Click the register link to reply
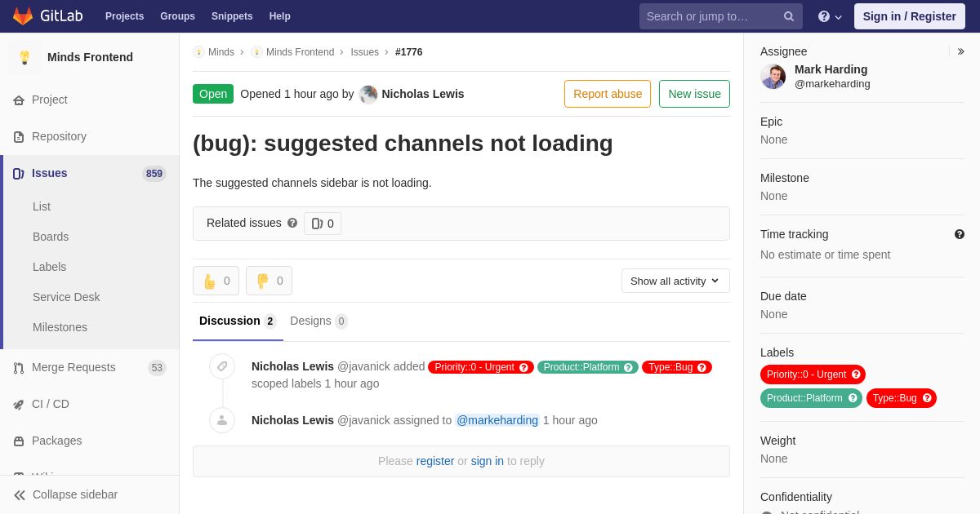This screenshot has height=514, width=980. (x=435, y=461)
